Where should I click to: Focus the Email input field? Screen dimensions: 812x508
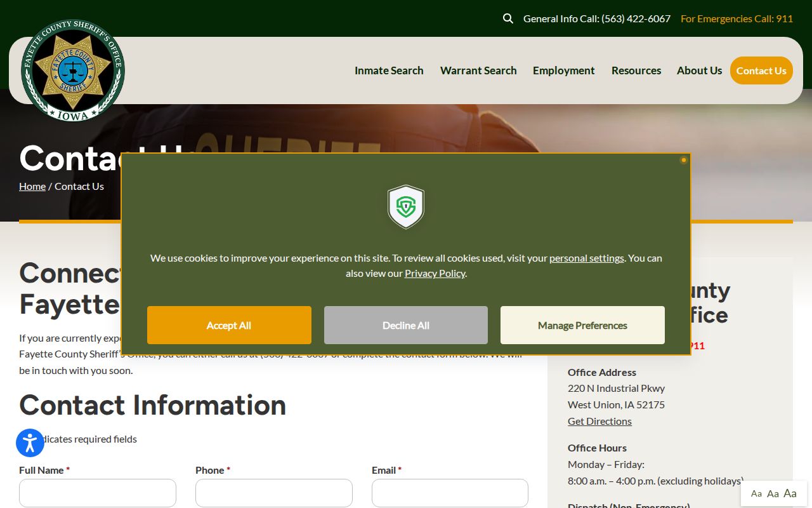coord(450,493)
